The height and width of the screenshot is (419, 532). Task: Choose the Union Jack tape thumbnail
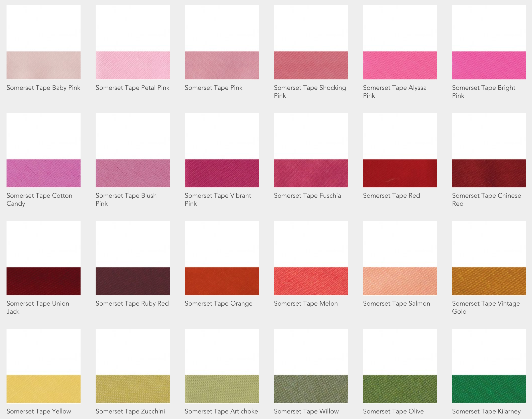pyautogui.click(x=43, y=281)
